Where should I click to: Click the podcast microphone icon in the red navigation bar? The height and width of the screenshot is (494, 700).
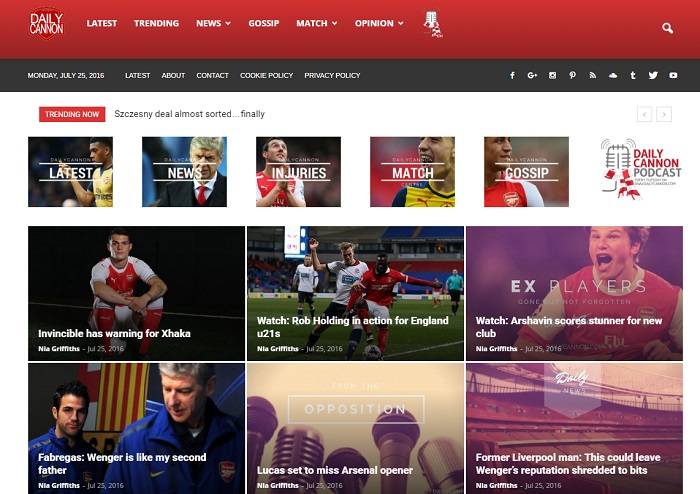tap(433, 24)
